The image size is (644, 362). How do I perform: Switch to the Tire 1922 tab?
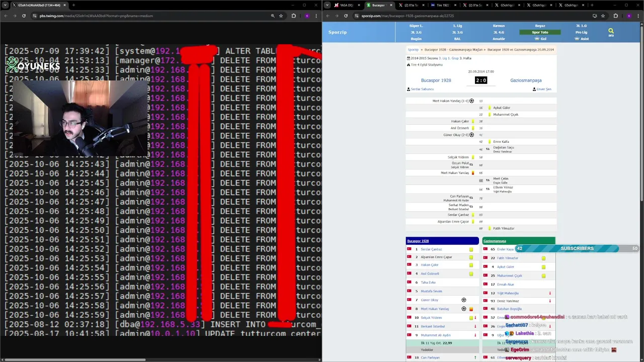click(443, 5)
